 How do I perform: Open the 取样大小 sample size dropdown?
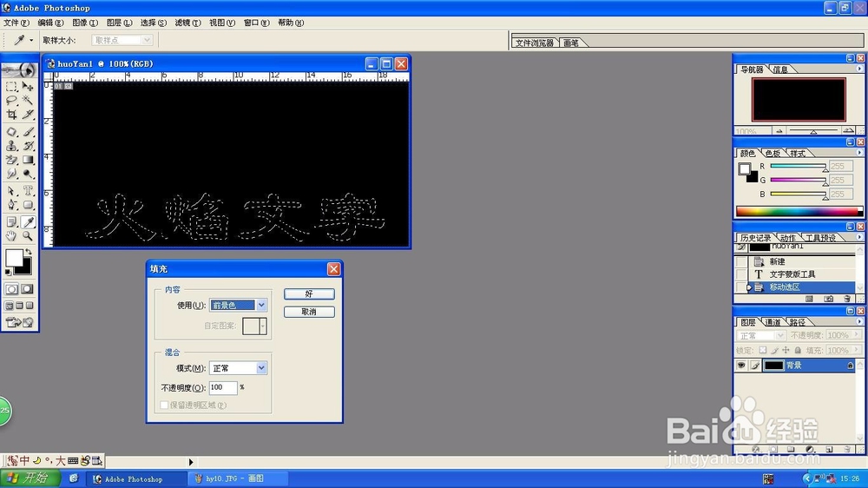pyautogui.click(x=122, y=41)
